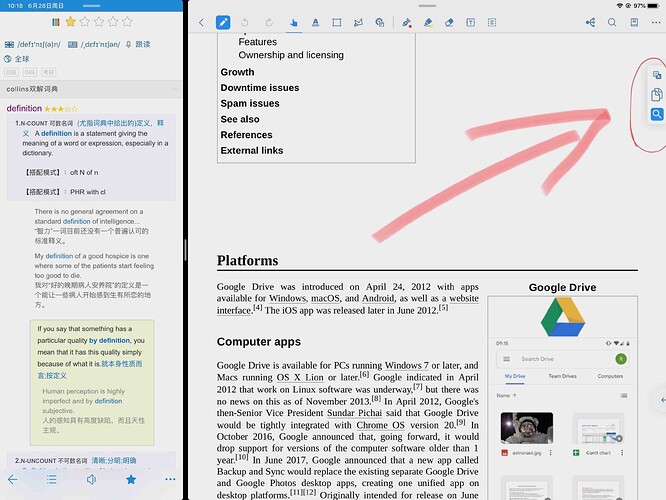
Task: Tap the Wi-Fi status icon
Action: click(620, 6)
